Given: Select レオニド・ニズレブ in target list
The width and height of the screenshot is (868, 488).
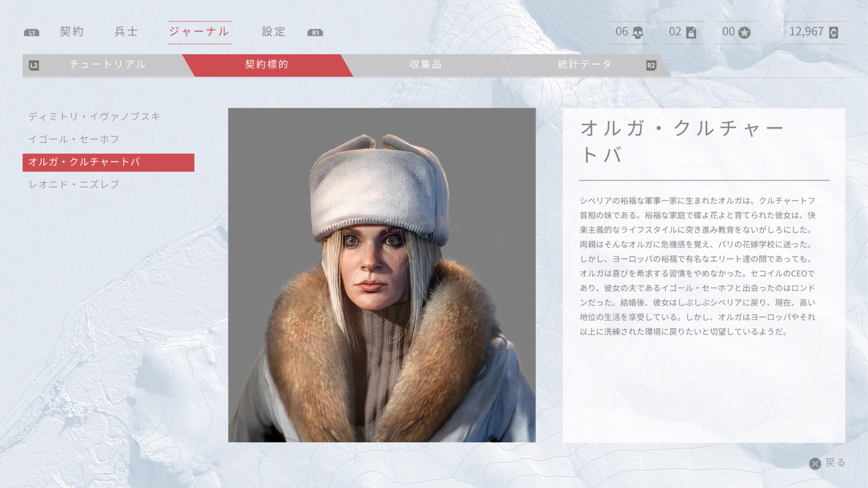Looking at the screenshot, I should [74, 185].
